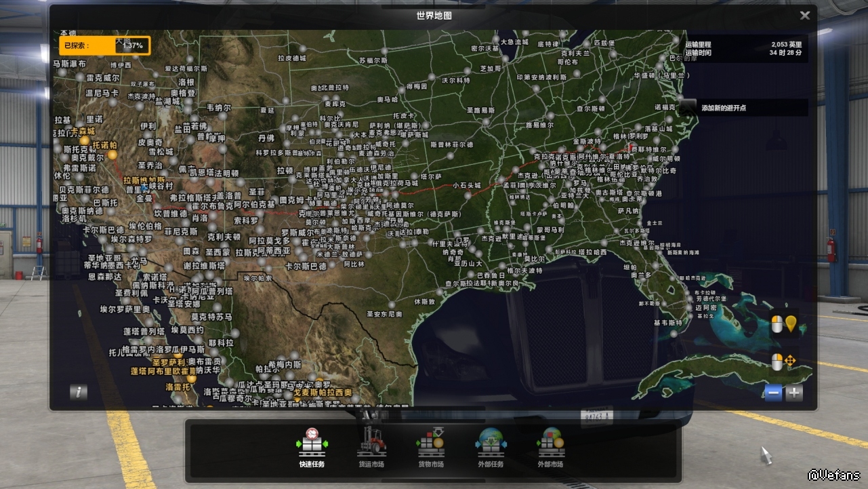868x489 pixels.
Task: Select the 蓬塔普列塔 city label
Action: (144, 331)
